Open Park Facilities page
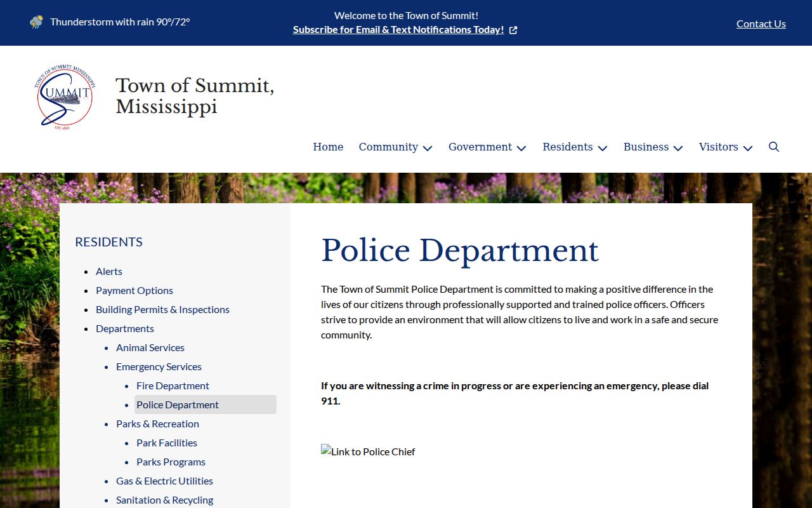The image size is (812, 508). [167, 443]
